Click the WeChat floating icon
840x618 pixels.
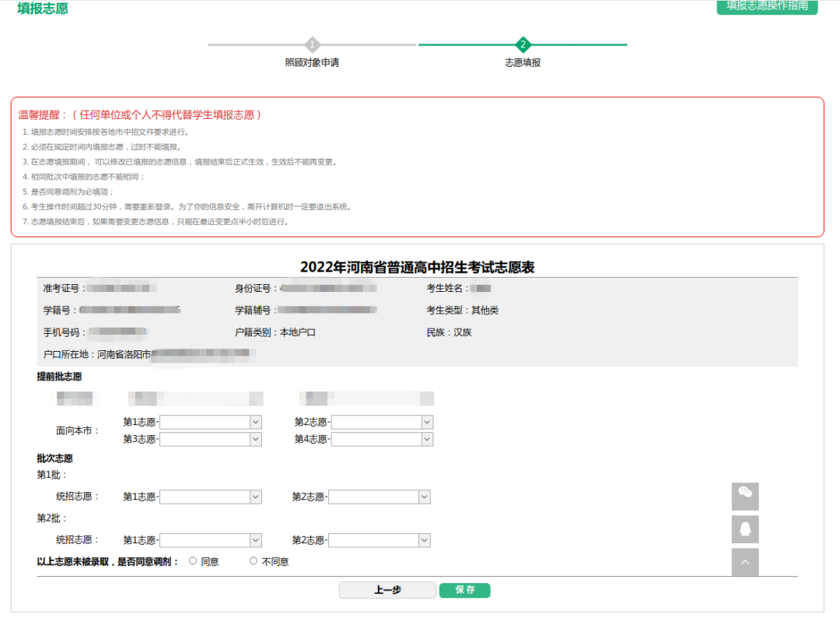(745, 496)
